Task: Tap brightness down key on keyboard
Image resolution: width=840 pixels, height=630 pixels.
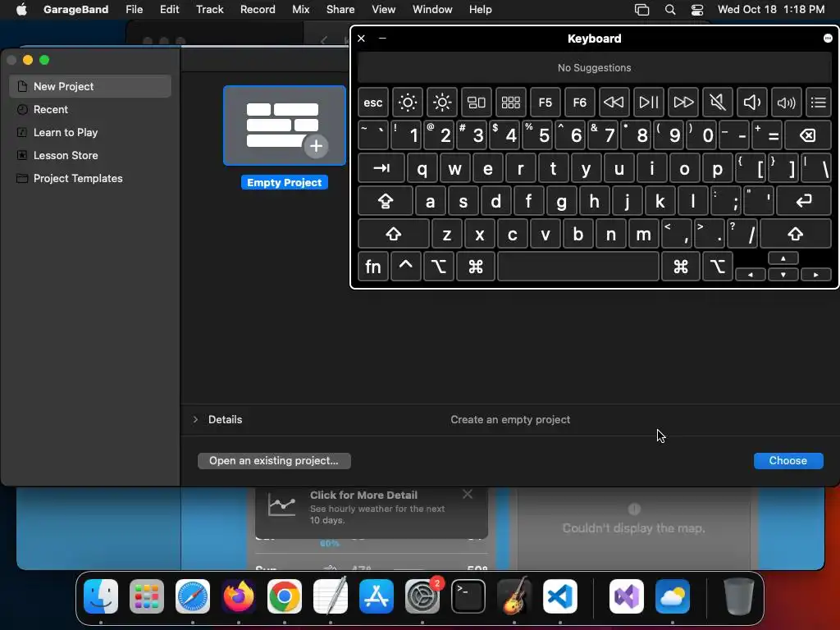Action: point(408,103)
